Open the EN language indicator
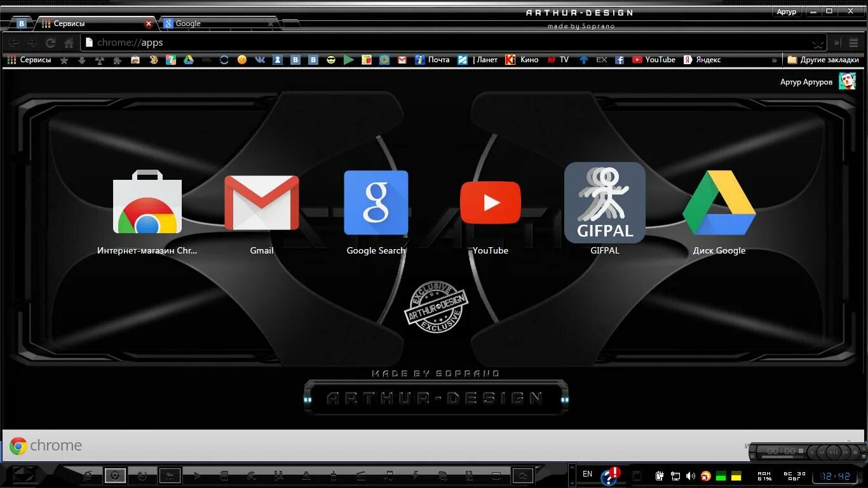This screenshot has height=488, width=868. (588, 474)
